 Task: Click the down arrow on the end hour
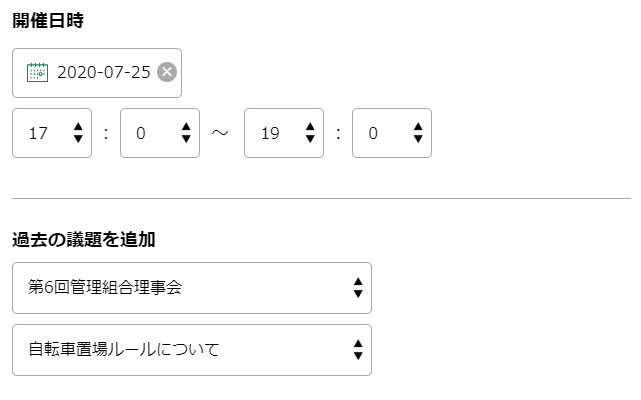310,140
